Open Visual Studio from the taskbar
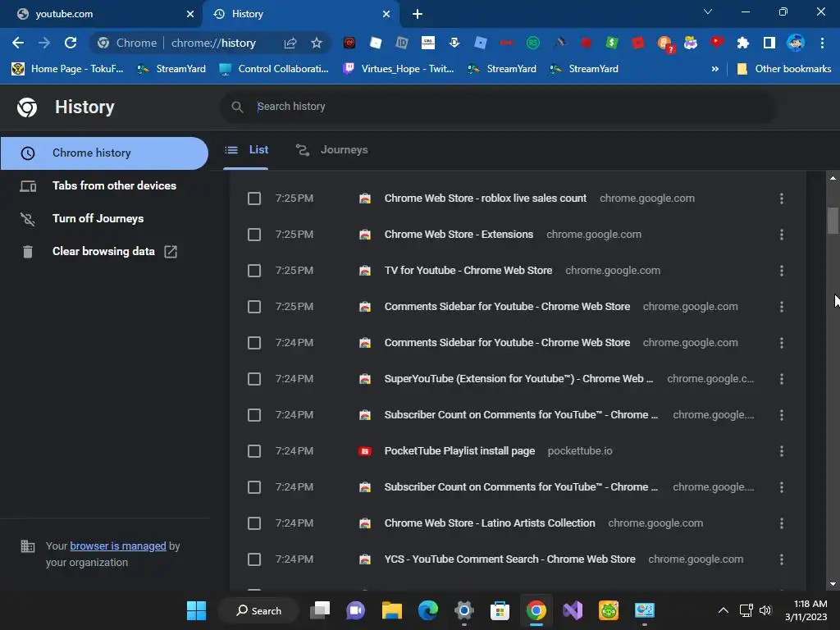The width and height of the screenshot is (840, 630). [572, 610]
